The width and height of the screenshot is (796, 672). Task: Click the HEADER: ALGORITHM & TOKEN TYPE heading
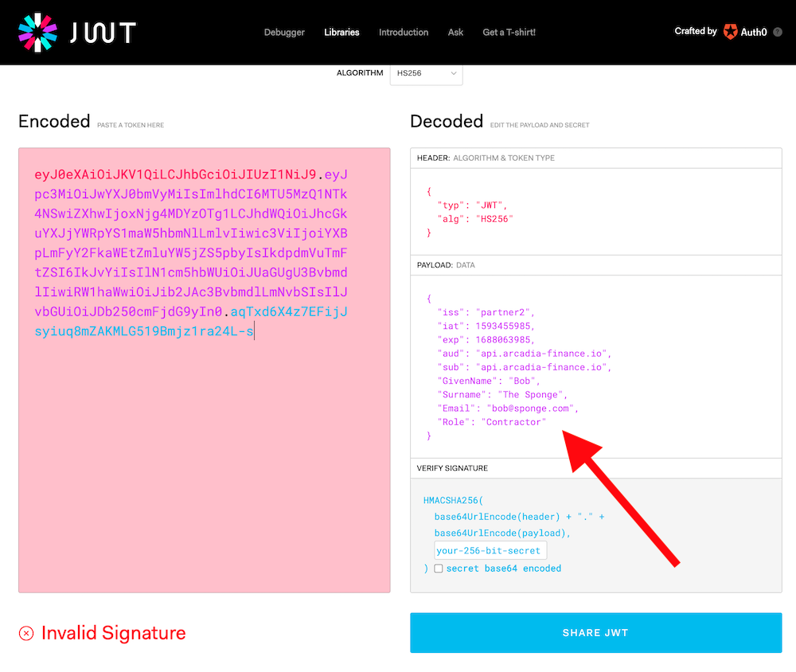(486, 158)
